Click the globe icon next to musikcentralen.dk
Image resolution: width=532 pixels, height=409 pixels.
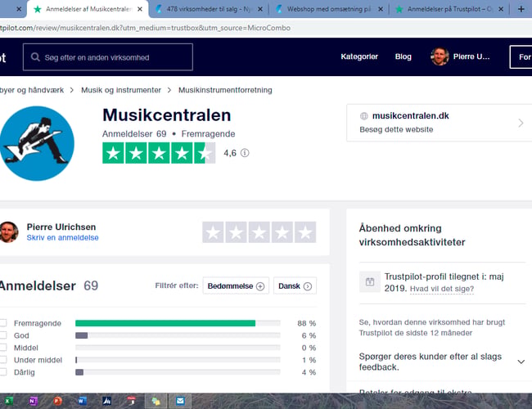click(x=363, y=116)
